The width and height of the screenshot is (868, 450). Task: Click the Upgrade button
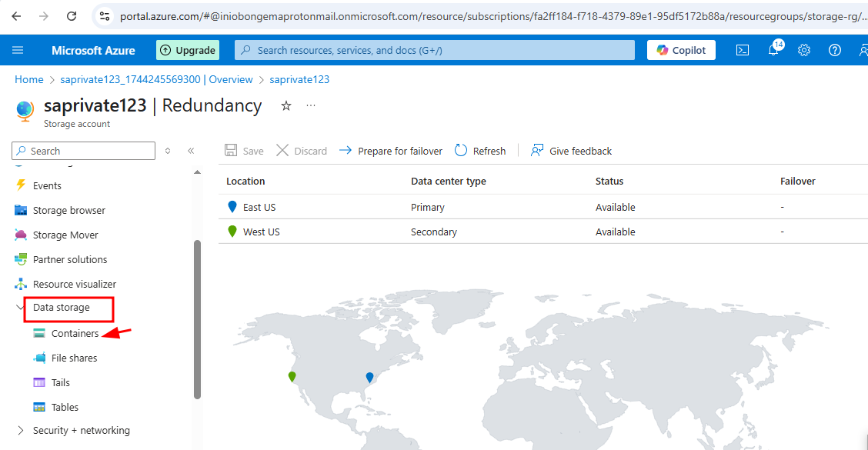click(188, 50)
